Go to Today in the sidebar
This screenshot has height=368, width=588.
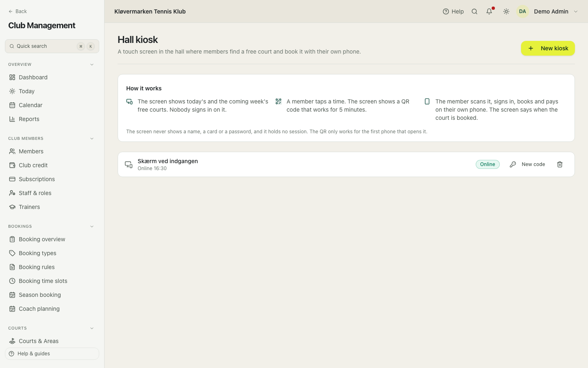coord(52,91)
